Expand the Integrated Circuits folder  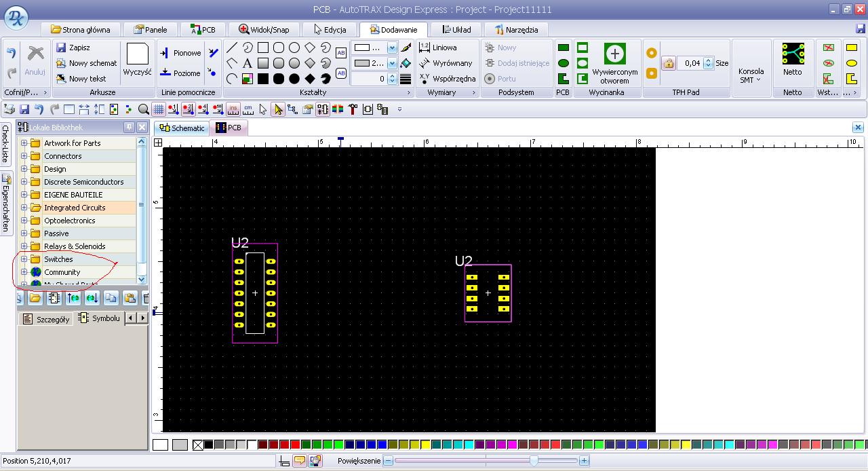pyautogui.click(x=24, y=208)
